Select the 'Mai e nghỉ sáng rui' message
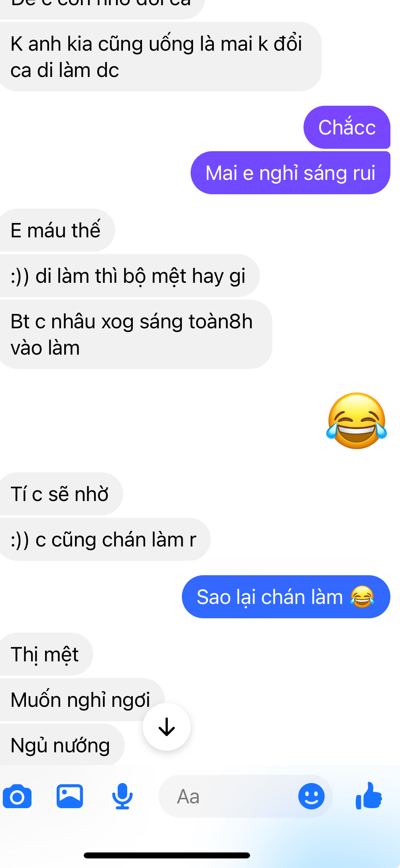This screenshot has height=868, width=400. coord(290,173)
